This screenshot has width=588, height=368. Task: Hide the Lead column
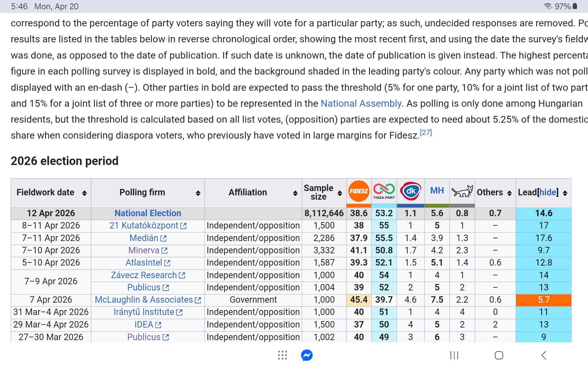click(x=548, y=193)
